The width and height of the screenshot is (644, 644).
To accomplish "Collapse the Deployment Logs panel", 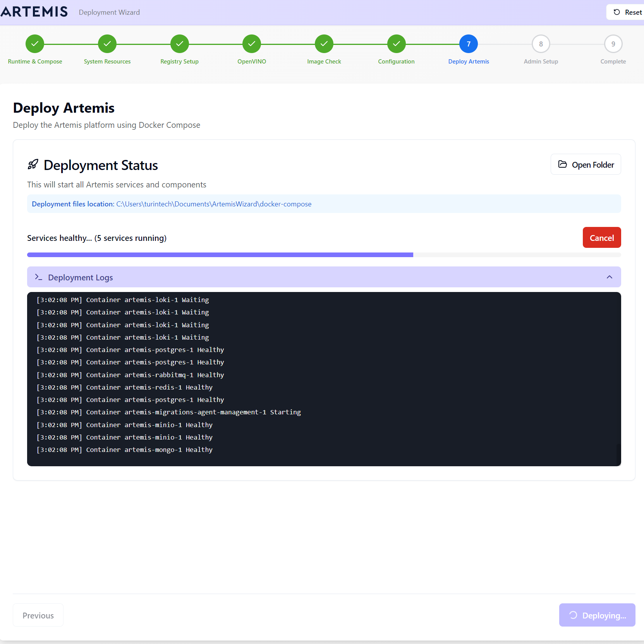I will (x=609, y=277).
